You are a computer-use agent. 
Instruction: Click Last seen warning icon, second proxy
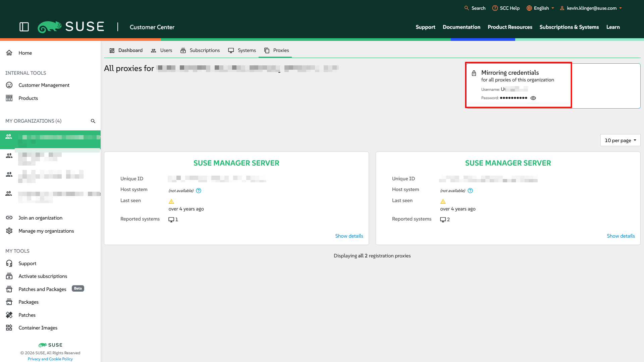coord(443,201)
